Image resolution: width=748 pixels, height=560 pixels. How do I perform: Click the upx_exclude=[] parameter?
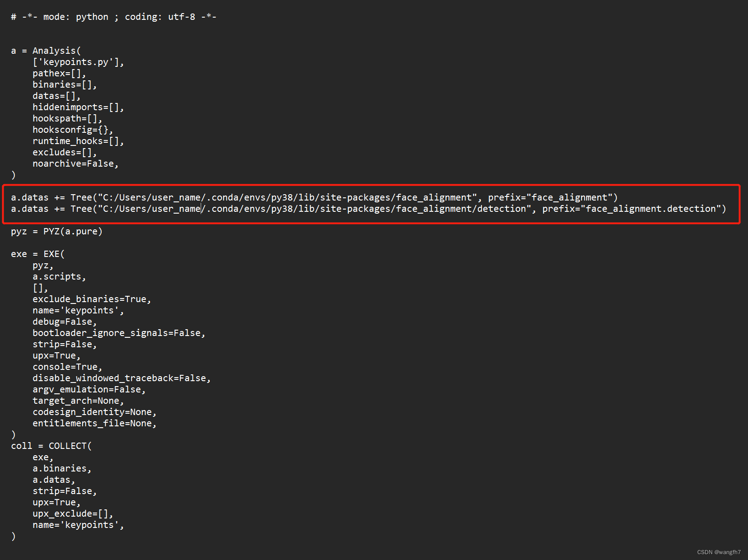click(72, 513)
